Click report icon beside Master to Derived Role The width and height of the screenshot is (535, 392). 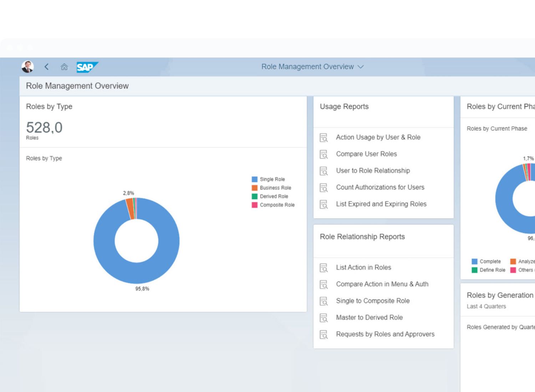coord(323,318)
